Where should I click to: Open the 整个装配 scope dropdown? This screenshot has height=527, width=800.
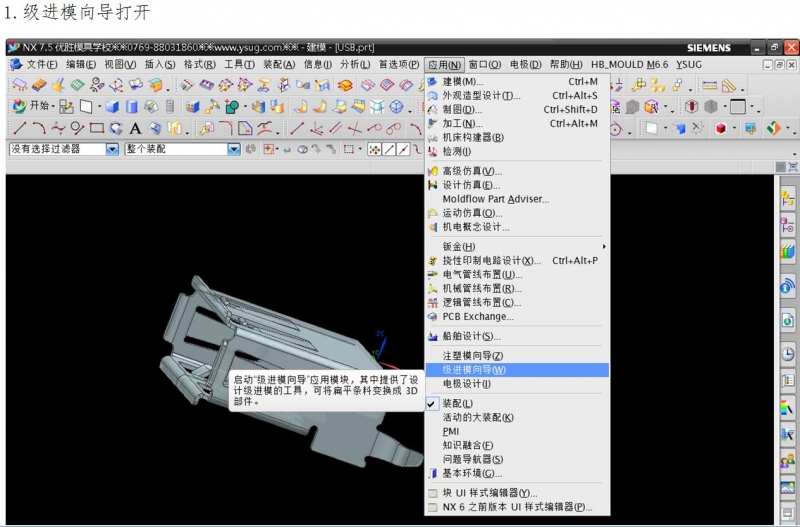coord(234,149)
